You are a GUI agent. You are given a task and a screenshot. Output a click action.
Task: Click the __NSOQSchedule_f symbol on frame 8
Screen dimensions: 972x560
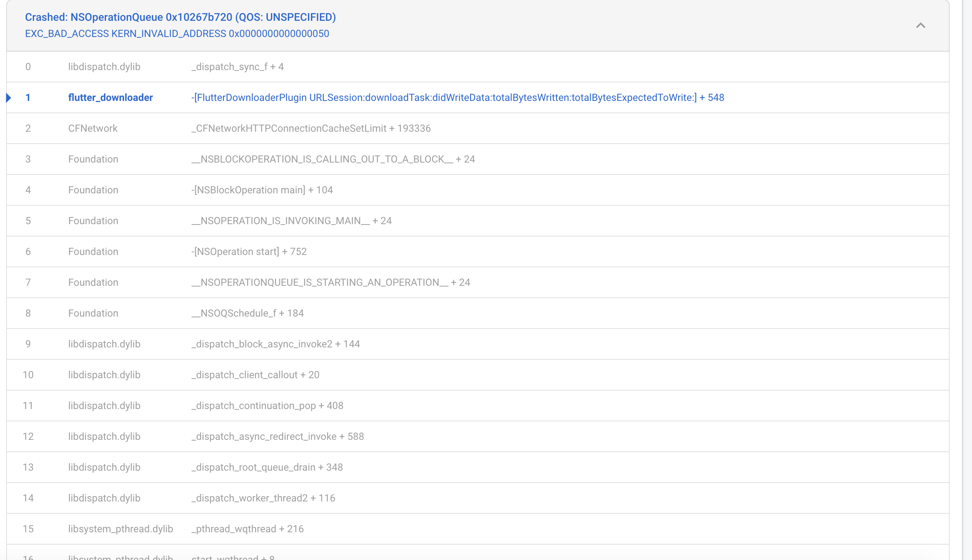247,313
